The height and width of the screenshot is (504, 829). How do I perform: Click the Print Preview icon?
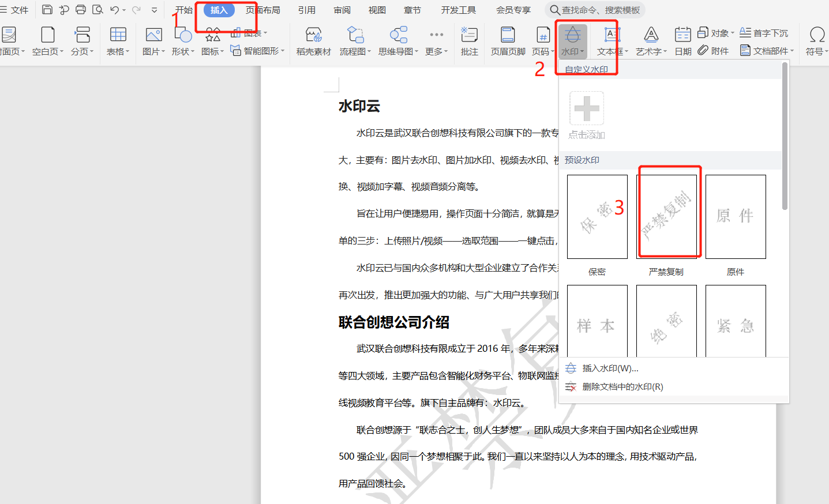(97, 10)
